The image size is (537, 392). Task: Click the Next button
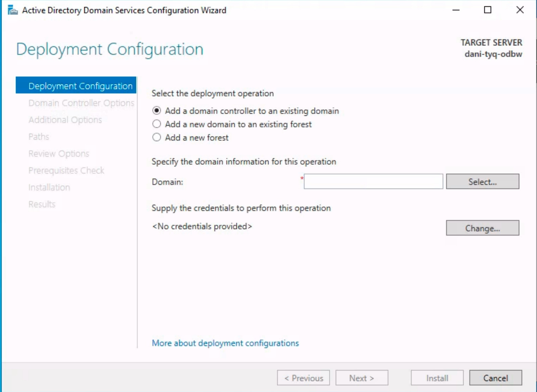click(x=361, y=378)
